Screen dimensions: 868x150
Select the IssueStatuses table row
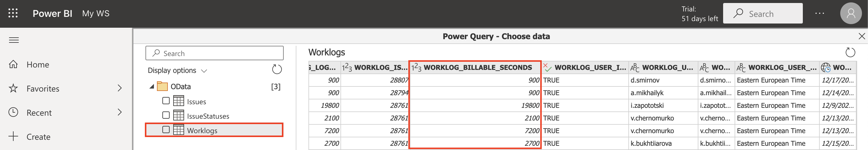(214, 116)
